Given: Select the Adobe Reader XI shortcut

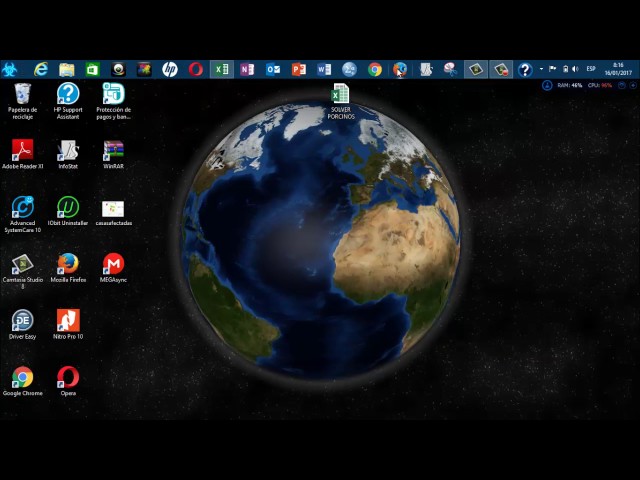Looking at the screenshot, I should 22,154.
